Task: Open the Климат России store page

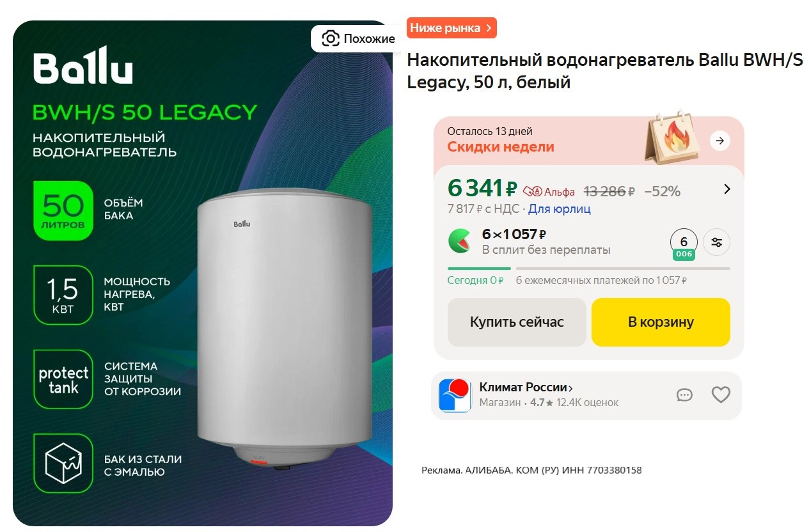Action: pos(526,387)
